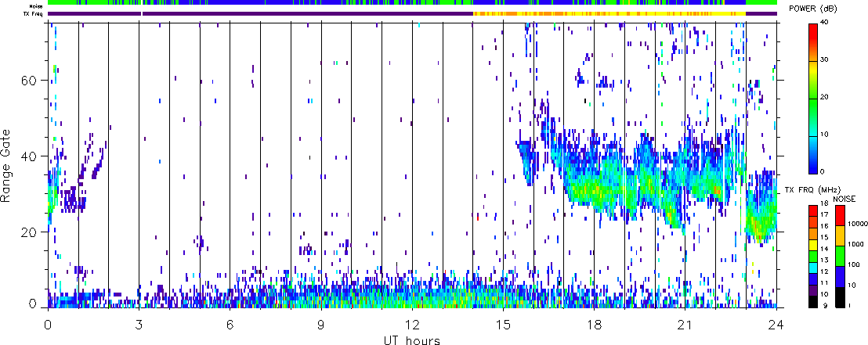Click the purple portion of the TX Freq strip
Viewport: 868px width, 345px height.
pos(260,13)
